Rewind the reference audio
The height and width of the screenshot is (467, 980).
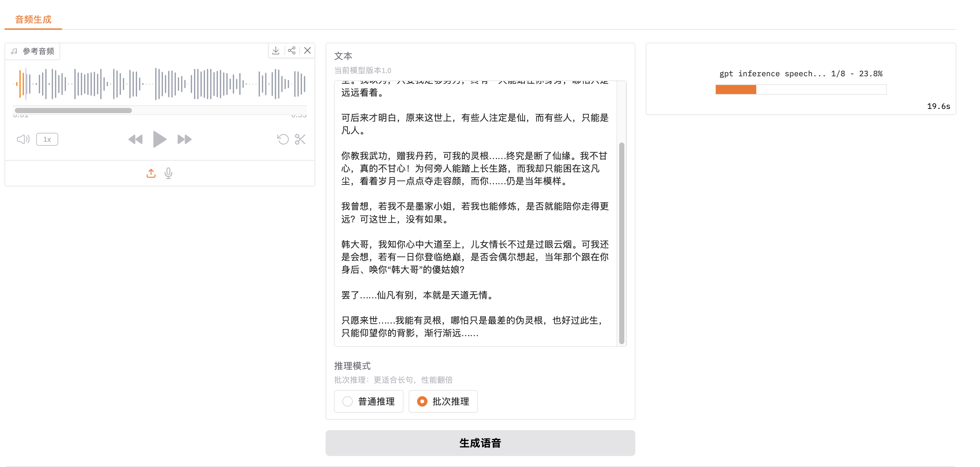(135, 139)
